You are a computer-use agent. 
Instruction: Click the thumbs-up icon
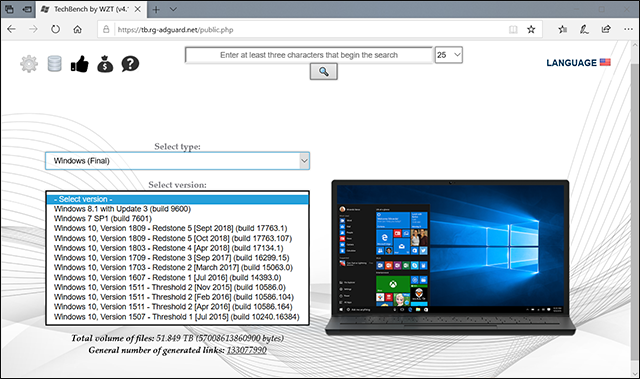tap(80, 64)
